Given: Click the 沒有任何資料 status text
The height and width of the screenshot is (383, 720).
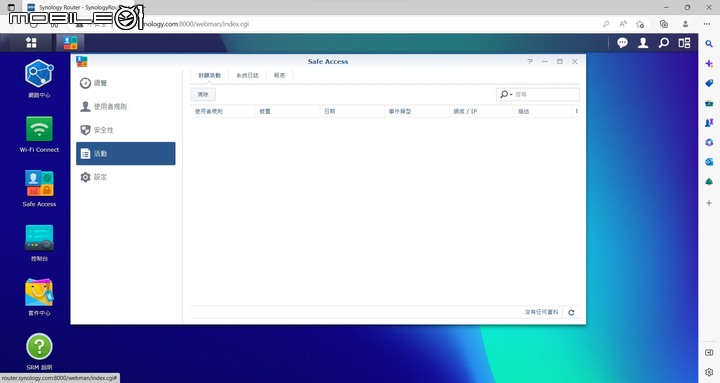Looking at the screenshot, I should 541,312.
